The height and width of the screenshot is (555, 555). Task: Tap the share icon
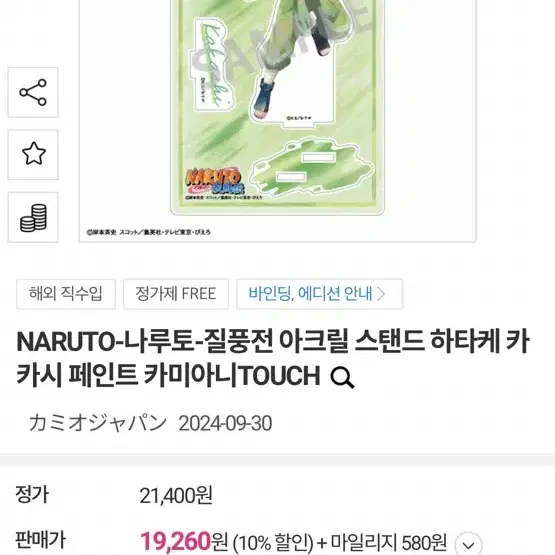(x=33, y=92)
